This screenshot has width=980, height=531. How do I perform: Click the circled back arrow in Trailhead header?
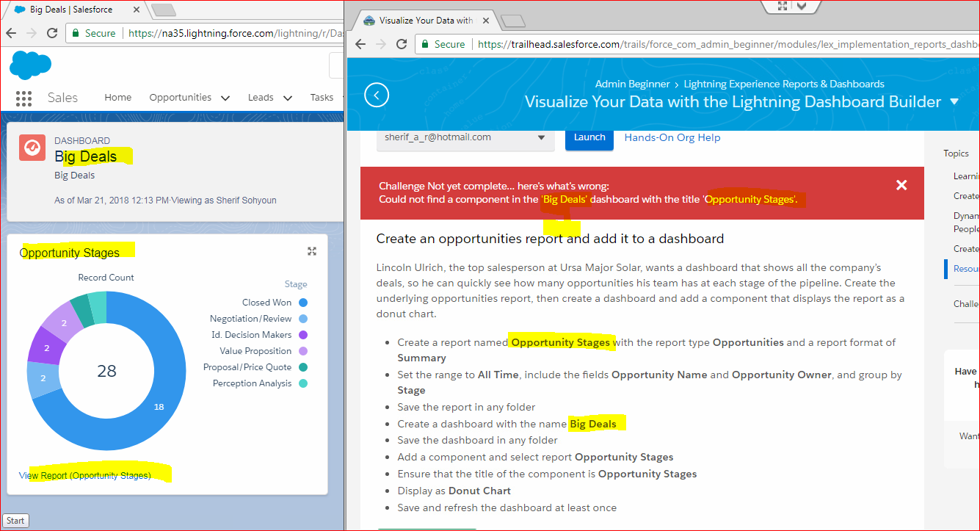click(377, 95)
